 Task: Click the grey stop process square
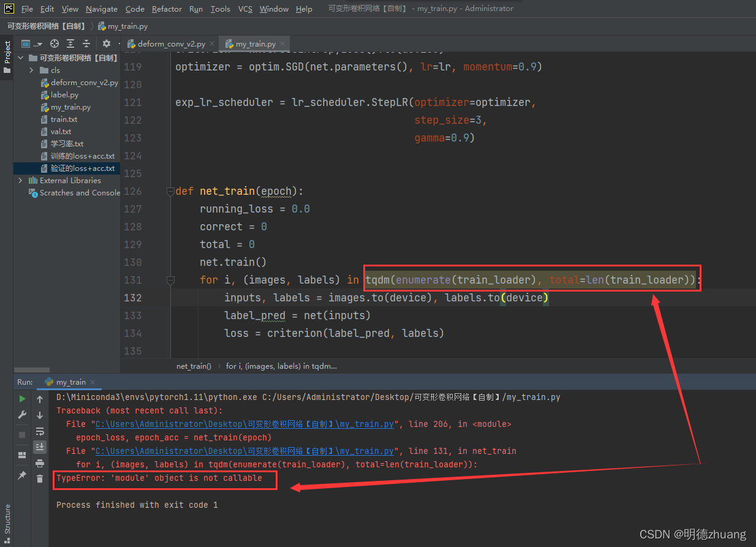point(23,434)
